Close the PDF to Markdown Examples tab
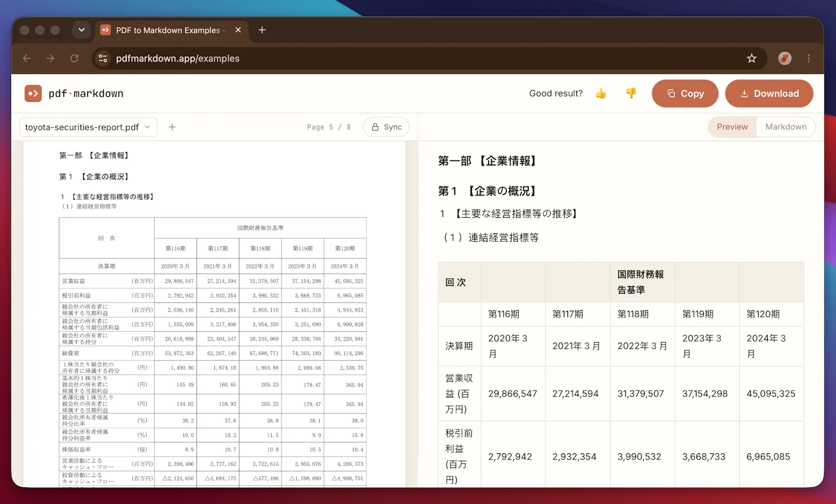 point(238,30)
